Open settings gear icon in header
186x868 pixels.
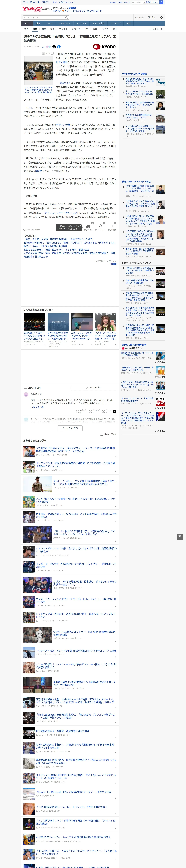coord(161,18)
